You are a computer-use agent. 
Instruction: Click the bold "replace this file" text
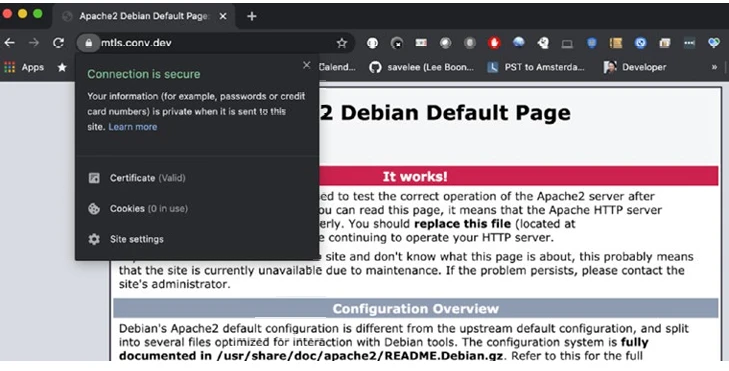pyautogui.click(x=463, y=224)
